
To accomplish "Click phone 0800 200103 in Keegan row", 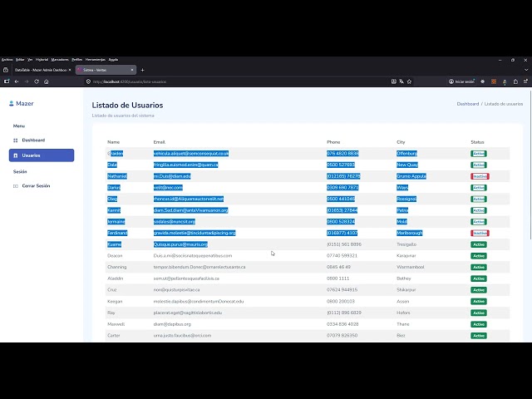I will click(341, 301).
